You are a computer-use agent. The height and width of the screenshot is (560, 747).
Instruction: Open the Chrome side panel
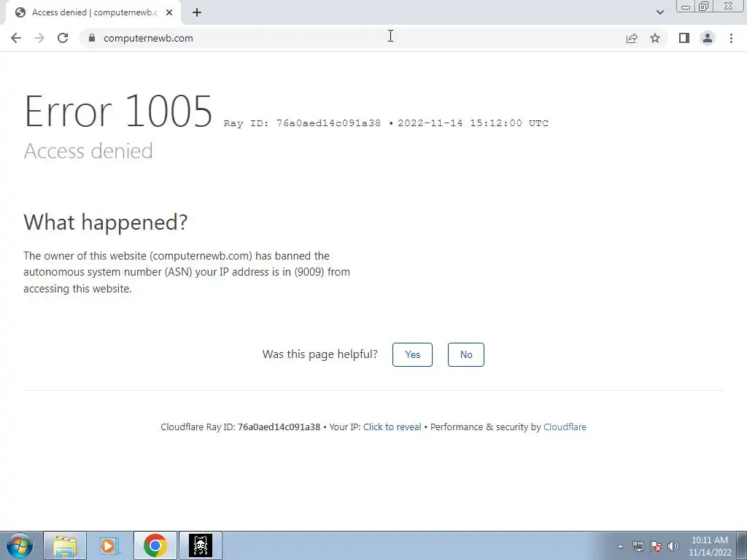(x=684, y=38)
